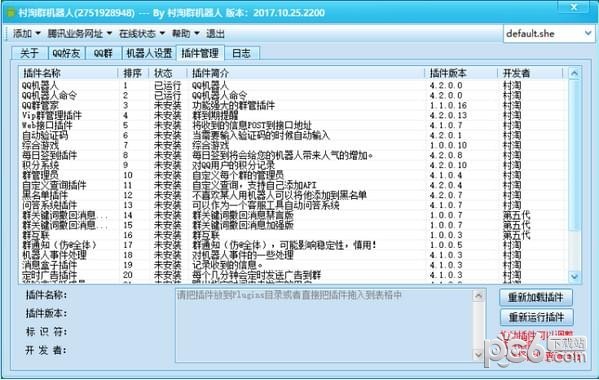
Task: Select the QQ群管家 plugin row
Action: [292, 105]
